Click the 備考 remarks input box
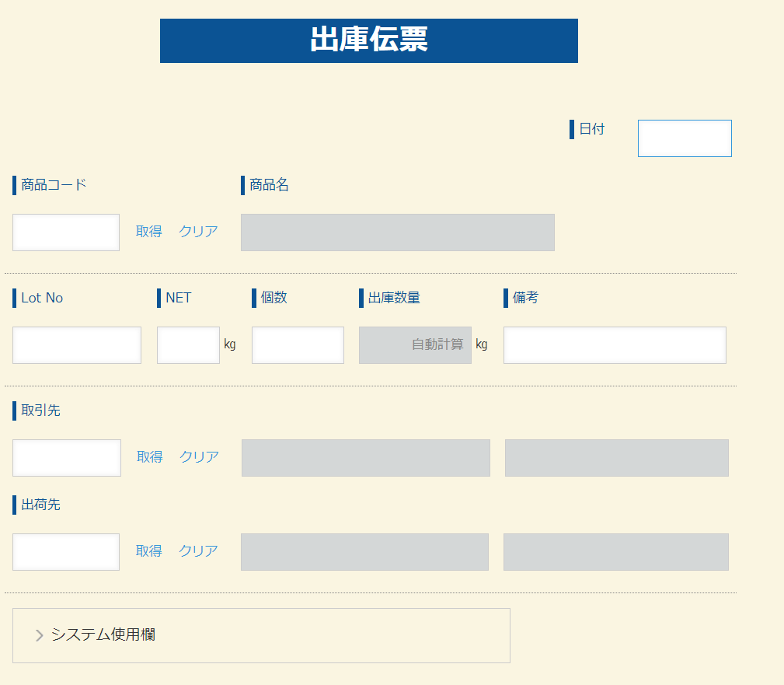This screenshot has width=784, height=685. tap(613, 344)
